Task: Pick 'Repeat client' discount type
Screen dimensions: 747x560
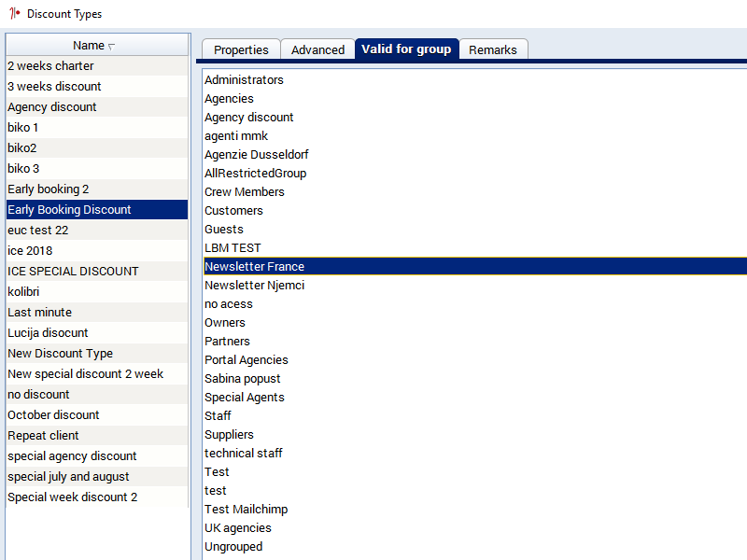Action: click(43, 436)
